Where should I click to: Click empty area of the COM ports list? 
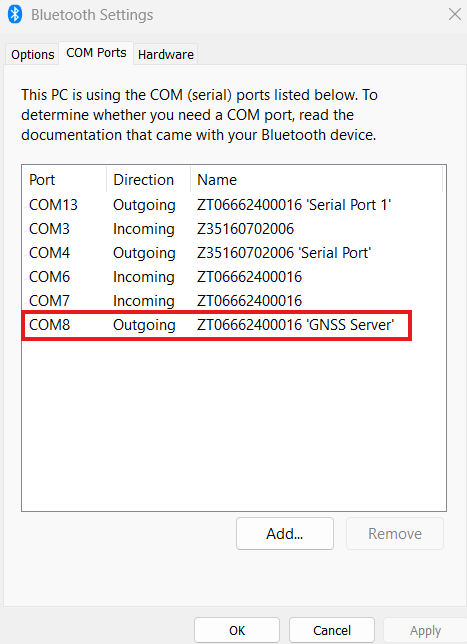(x=234, y=425)
